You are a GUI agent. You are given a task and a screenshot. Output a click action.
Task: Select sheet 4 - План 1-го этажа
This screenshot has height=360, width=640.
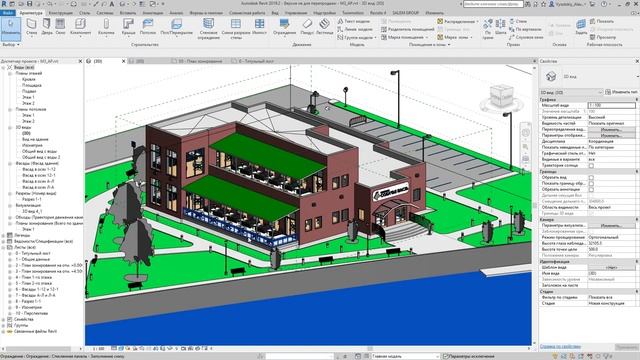click(34, 277)
